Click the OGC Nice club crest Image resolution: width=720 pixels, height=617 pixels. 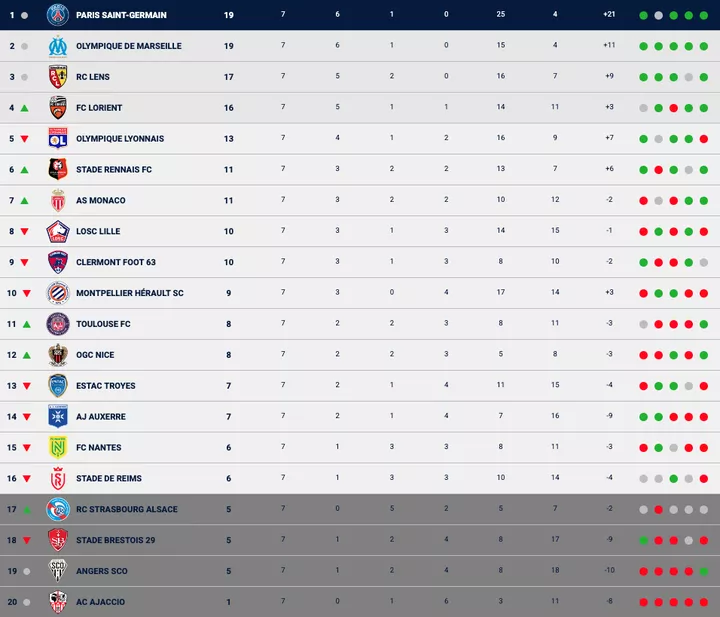click(57, 355)
